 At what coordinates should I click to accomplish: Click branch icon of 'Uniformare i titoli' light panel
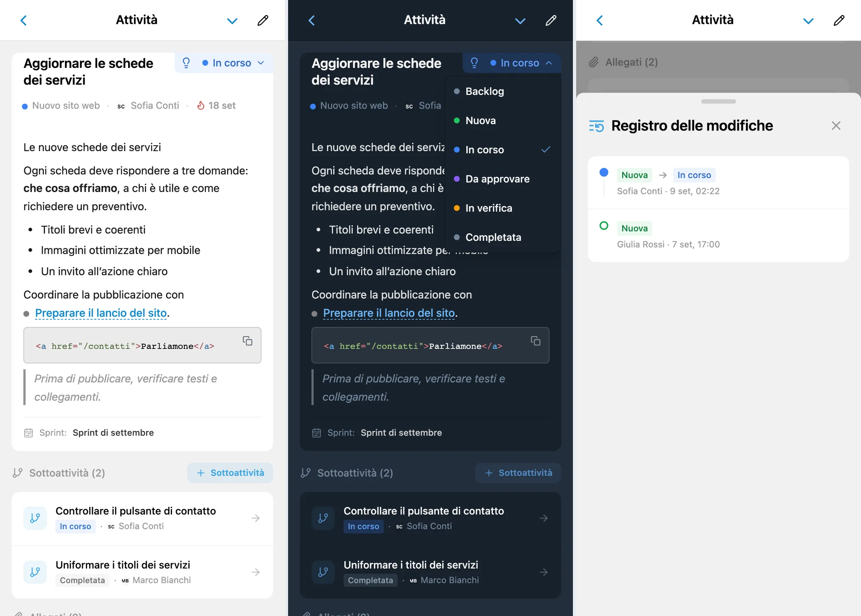click(35, 572)
